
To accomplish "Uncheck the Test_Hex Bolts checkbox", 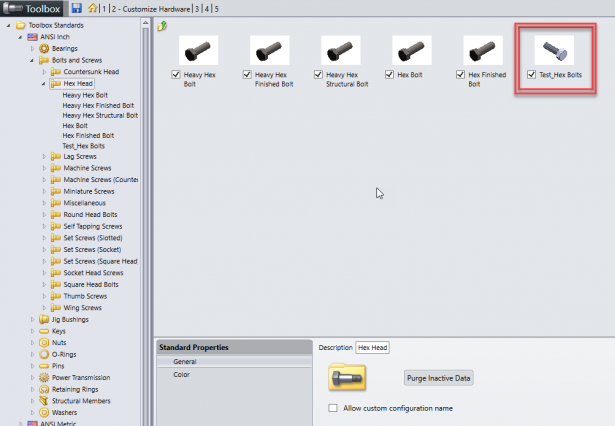I will point(531,75).
